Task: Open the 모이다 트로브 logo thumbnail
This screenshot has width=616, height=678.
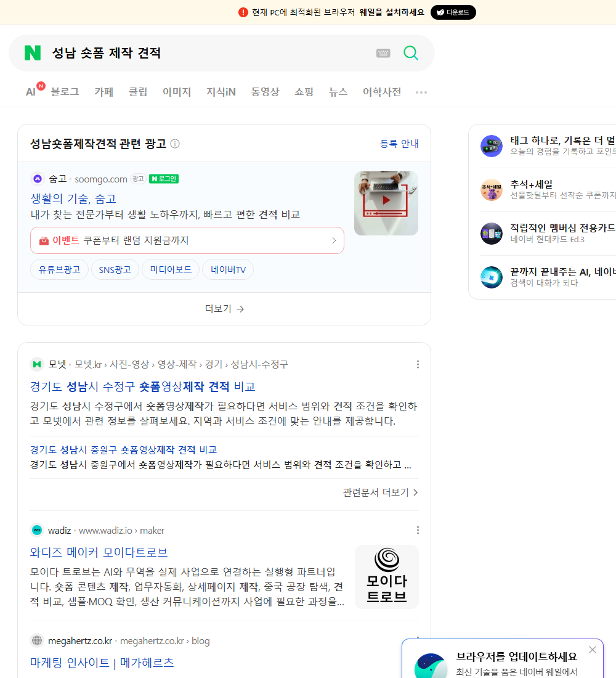Action: pos(386,577)
